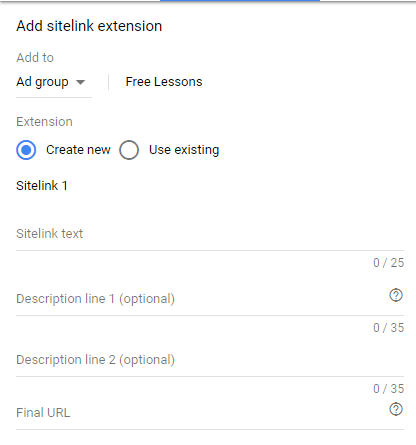Focus the Sitelink text field

210,234
